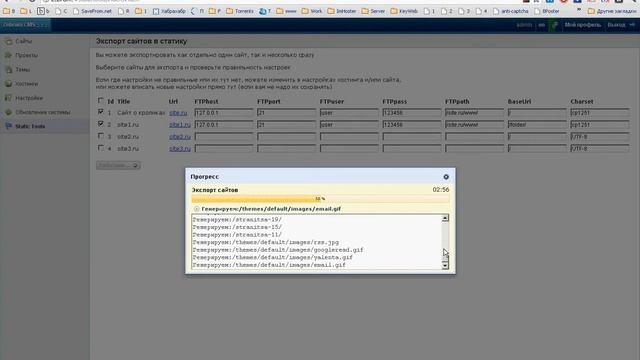The image size is (640, 360).
Task: Open the Work bookmark folder
Action: click(x=312, y=11)
